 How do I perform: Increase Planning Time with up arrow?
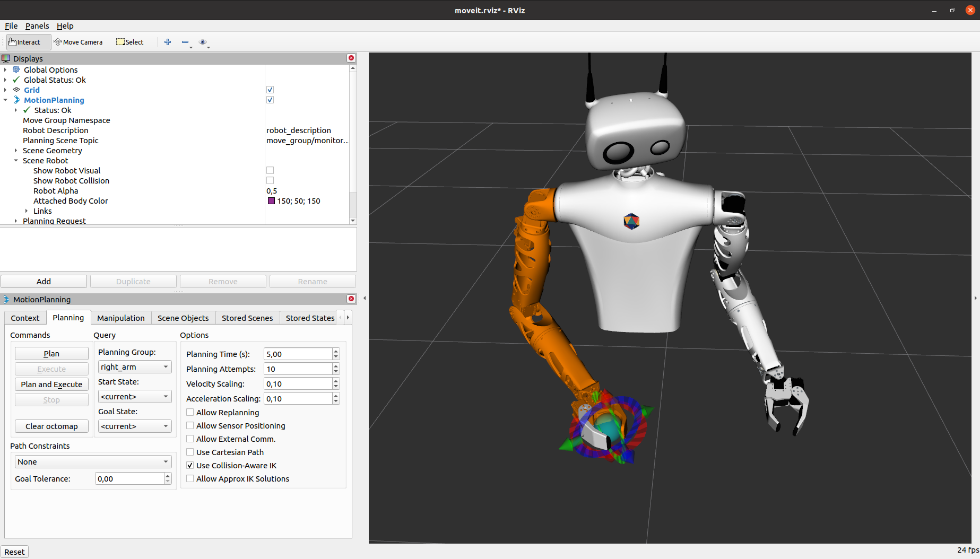coord(336,351)
